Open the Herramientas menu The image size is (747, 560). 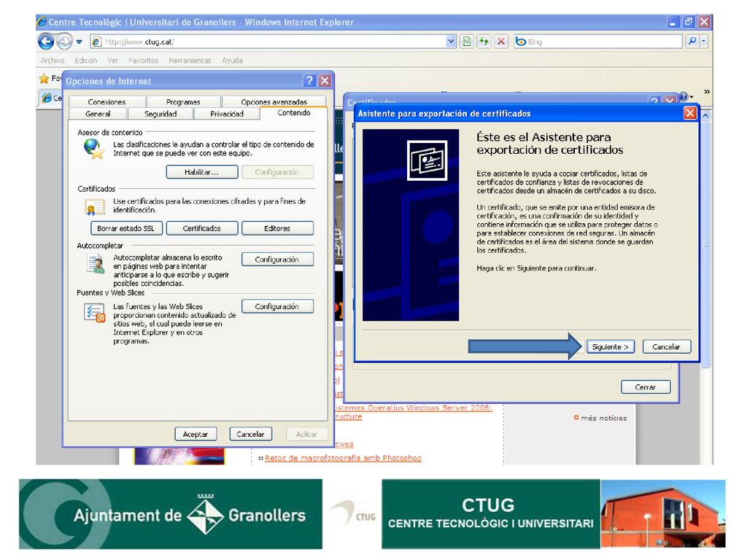click(x=190, y=61)
